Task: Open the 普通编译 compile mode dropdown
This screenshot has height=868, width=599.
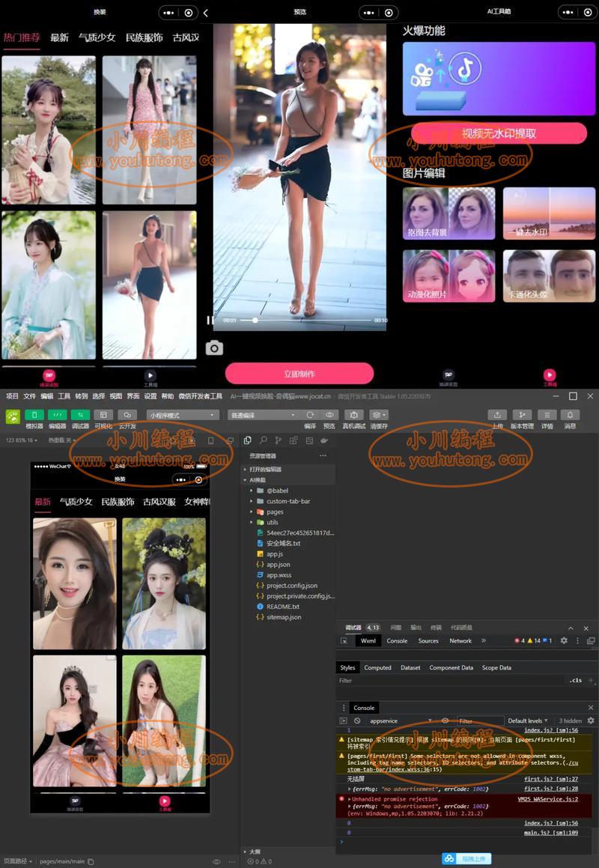Action: click(263, 415)
